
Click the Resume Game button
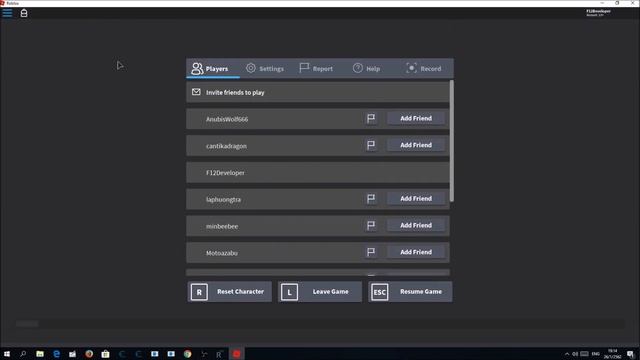pyautogui.click(x=410, y=292)
